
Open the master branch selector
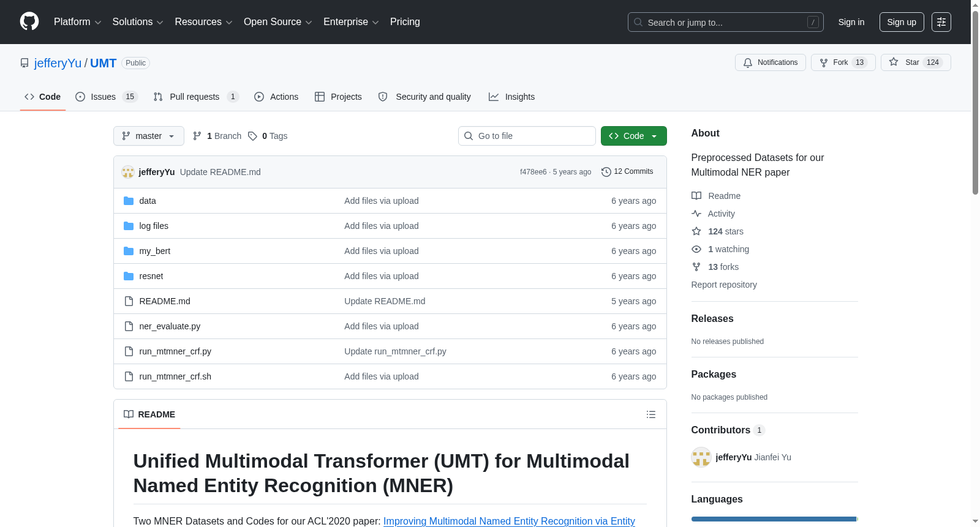tap(149, 136)
